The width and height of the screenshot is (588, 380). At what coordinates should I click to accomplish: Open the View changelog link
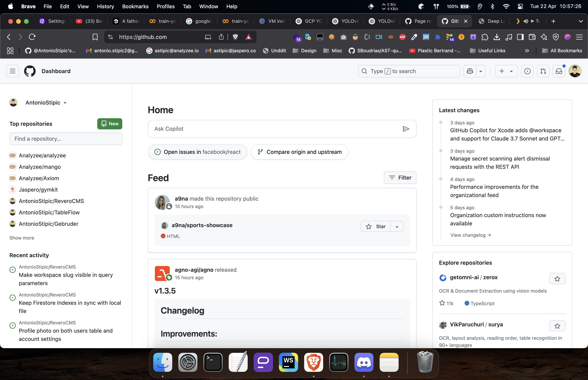click(470, 235)
